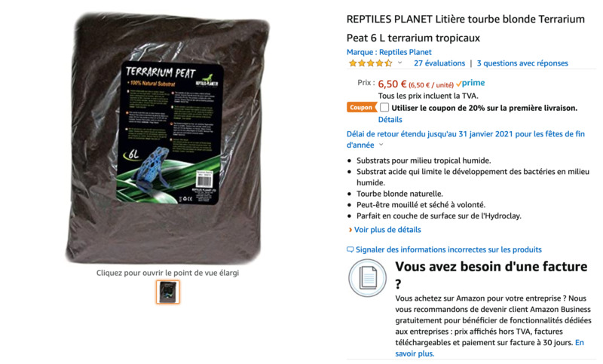Click the invoice document icon
The image size is (603, 364).
tap(367, 278)
